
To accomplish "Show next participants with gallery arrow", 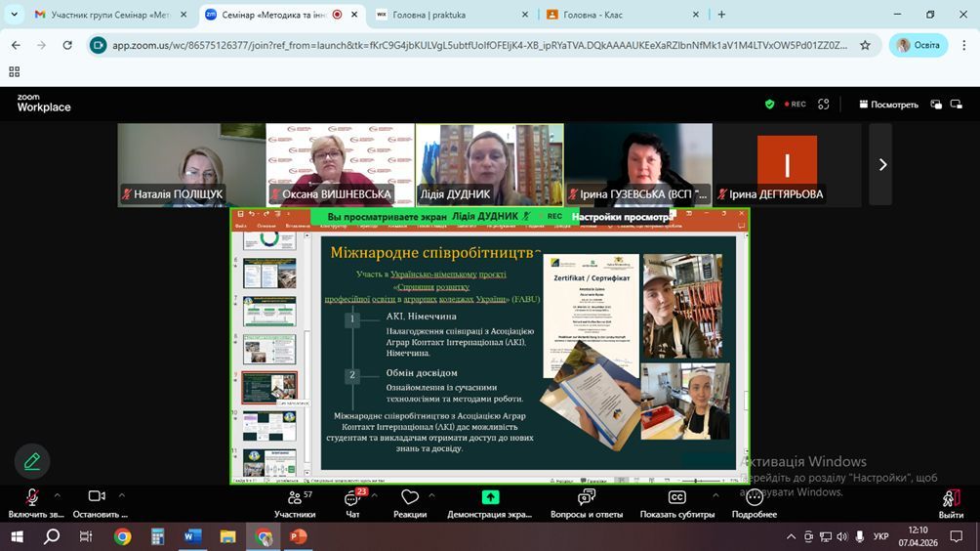I will point(882,164).
